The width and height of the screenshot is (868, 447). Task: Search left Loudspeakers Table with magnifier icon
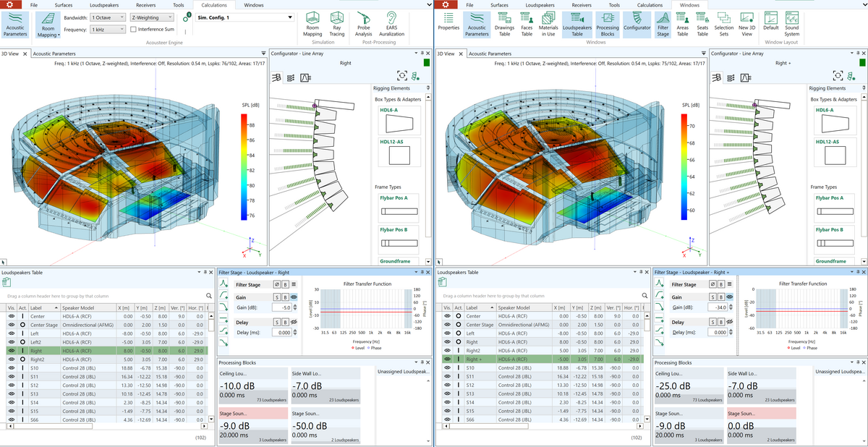pyautogui.click(x=209, y=296)
